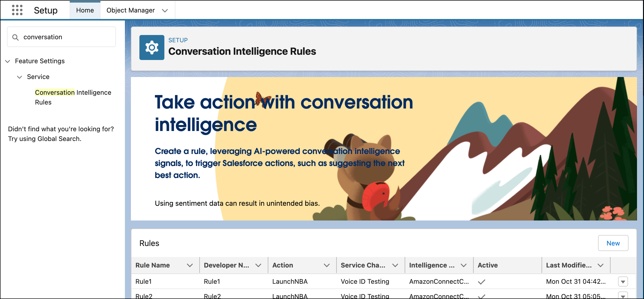Click the Service label in sidebar tree
Viewport: 644px width, 299px height.
point(38,77)
